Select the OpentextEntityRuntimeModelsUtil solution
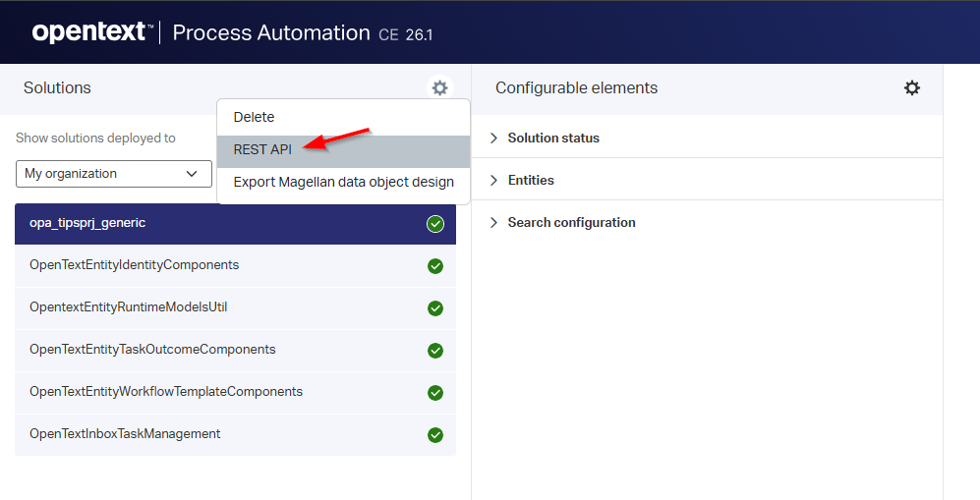980x500 pixels. [235, 308]
